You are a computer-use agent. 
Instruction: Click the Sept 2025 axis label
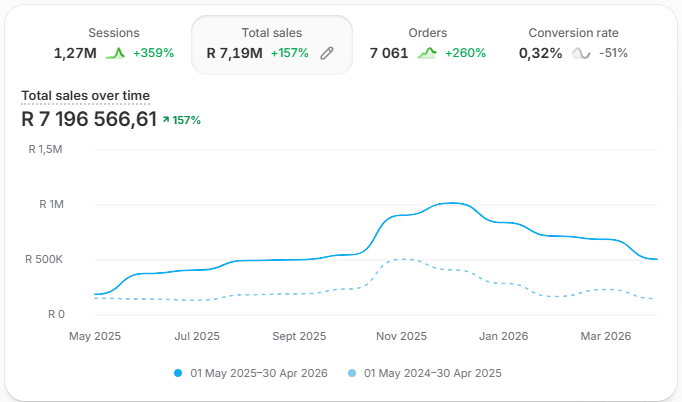[299, 336]
